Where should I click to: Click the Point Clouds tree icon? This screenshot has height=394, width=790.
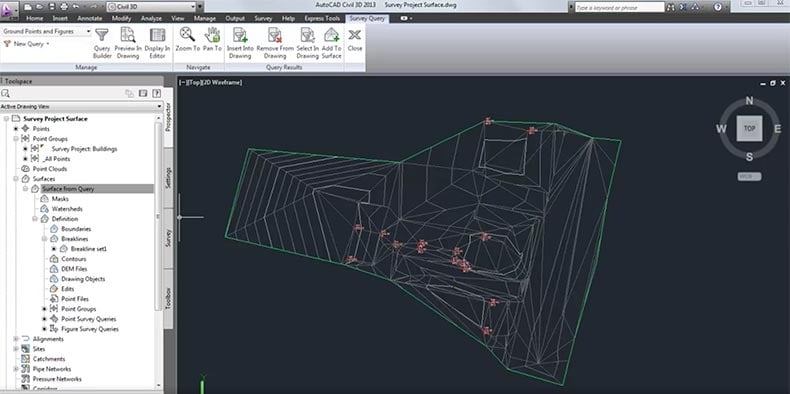click(x=26, y=169)
